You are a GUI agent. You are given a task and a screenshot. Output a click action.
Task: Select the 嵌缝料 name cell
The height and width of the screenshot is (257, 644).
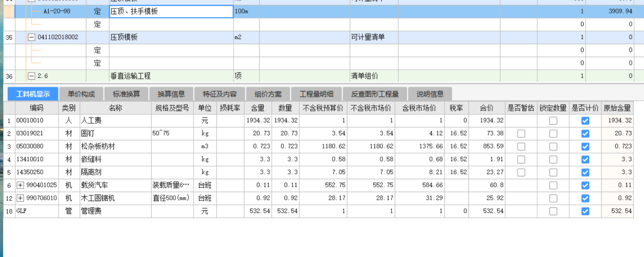pos(116,159)
